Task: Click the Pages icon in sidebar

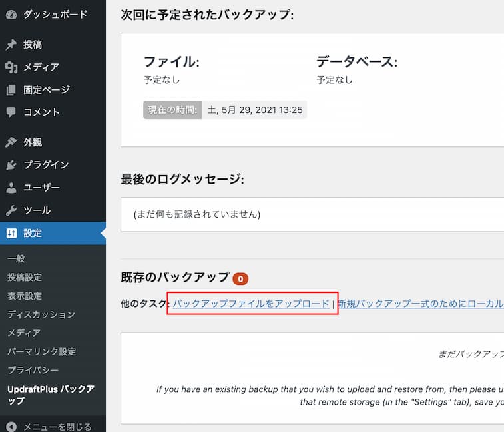Action: click(11, 90)
